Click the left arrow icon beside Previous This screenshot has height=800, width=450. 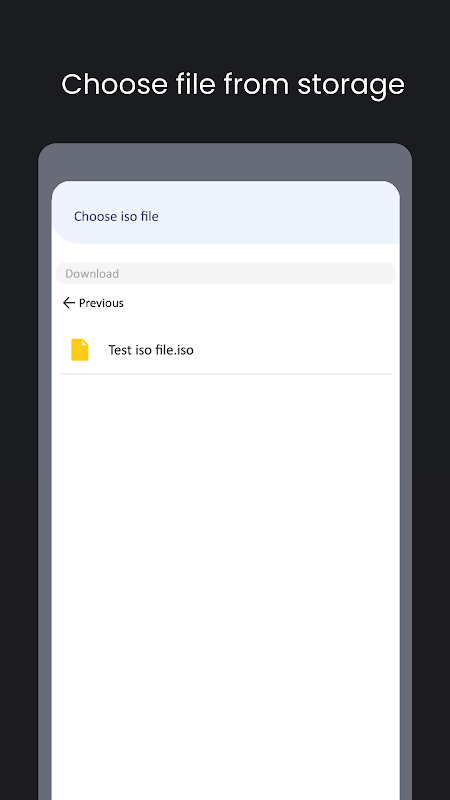(68, 303)
